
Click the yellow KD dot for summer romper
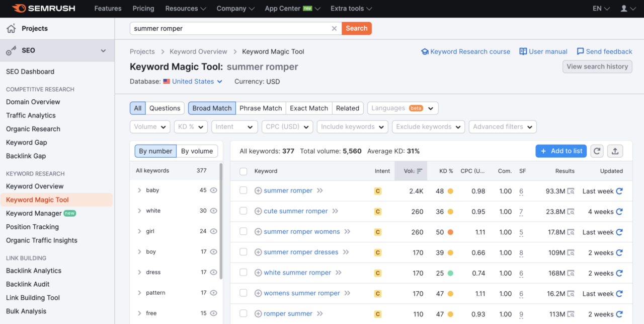450,191
